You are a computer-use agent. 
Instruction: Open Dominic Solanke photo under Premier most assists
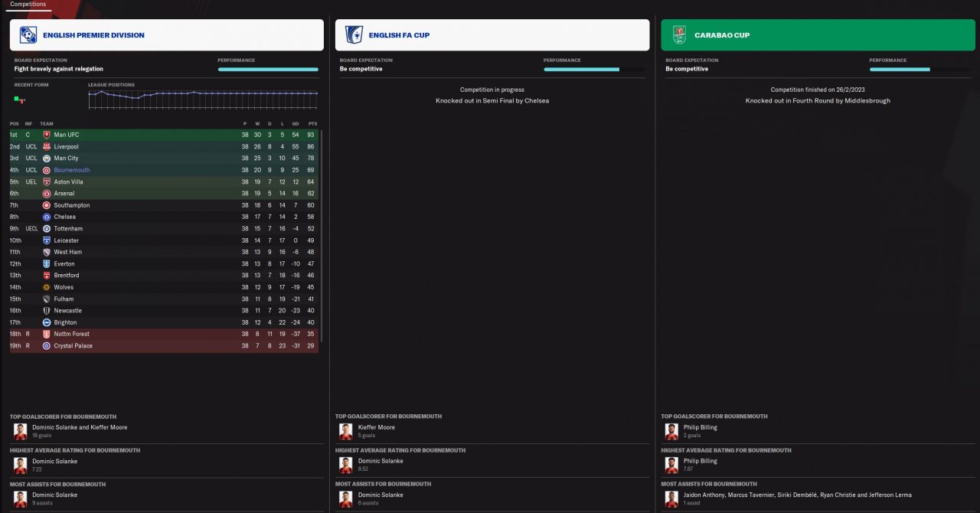(20, 498)
